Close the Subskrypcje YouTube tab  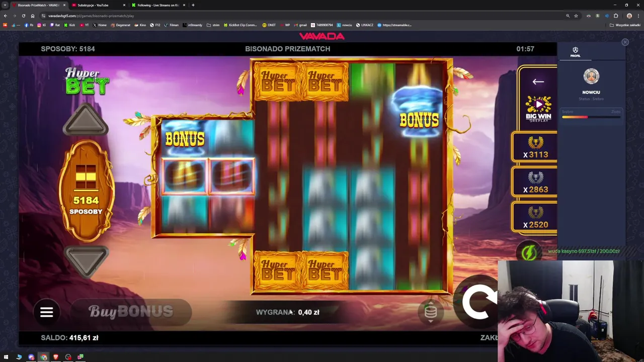(124, 5)
